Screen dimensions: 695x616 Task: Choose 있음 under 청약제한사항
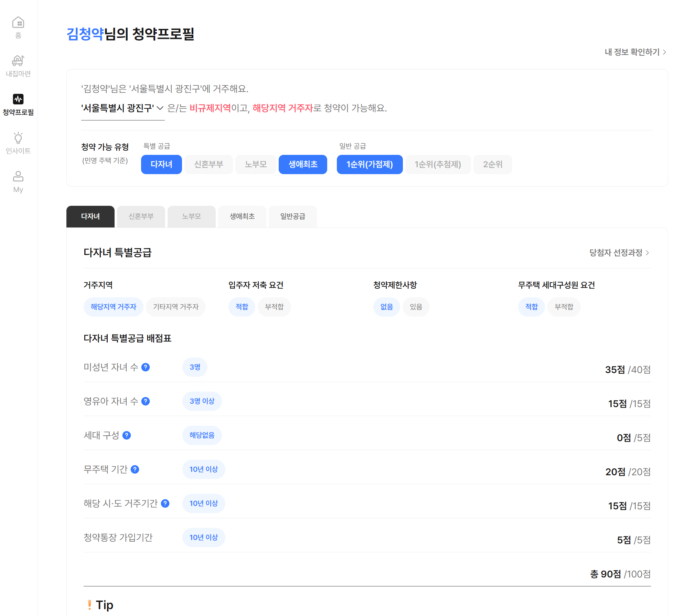tap(416, 307)
